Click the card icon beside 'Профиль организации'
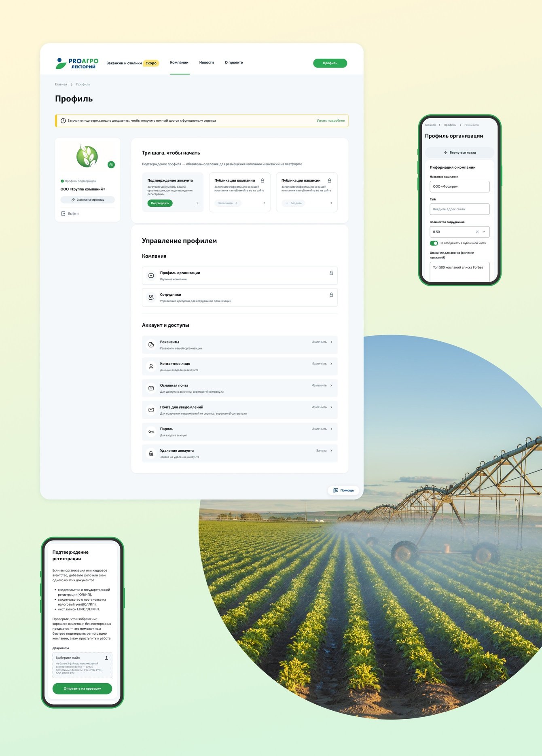Viewport: 542px width, 756px height. [x=151, y=275]
